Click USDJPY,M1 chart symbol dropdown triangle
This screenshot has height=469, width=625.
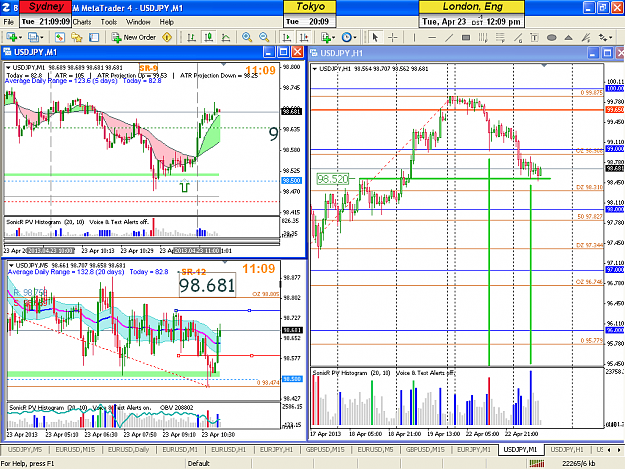[x=8, y=68]
